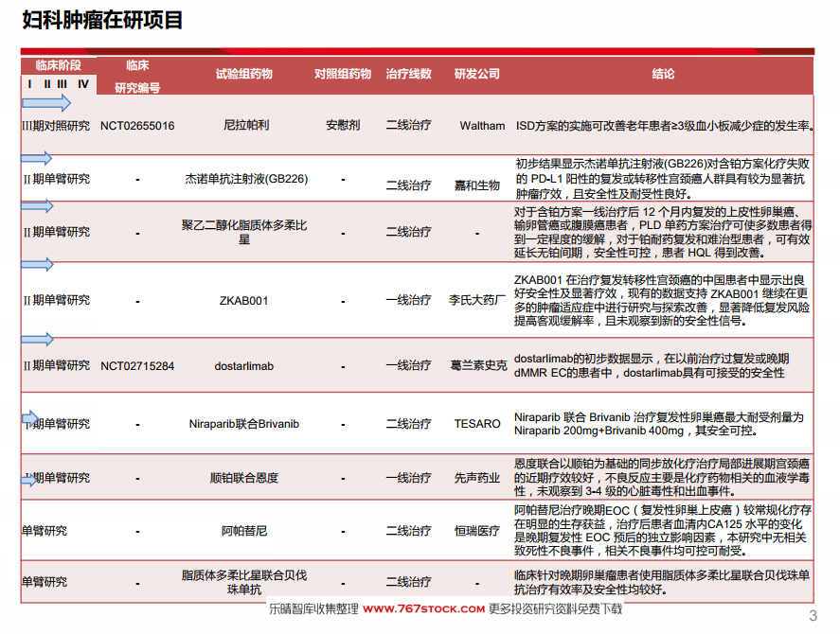840x634 pixels.
Task: Select the drug Niraparib联合Brivanib
Action: coord(243,424)
